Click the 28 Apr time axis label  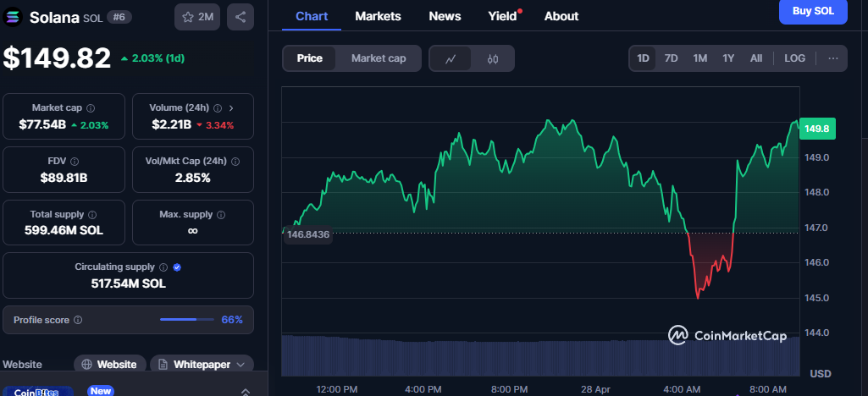tap(595, 389)
